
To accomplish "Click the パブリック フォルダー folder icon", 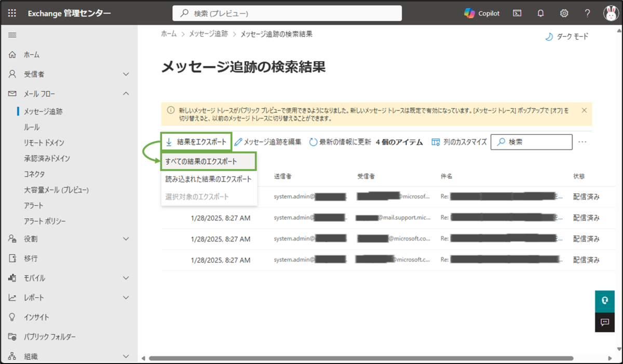I will click(12, 337).
